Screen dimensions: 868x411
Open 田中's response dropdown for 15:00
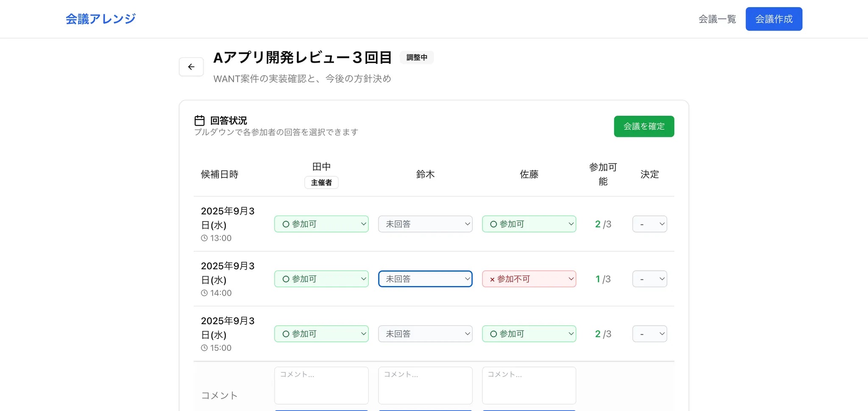pos(321,334)
